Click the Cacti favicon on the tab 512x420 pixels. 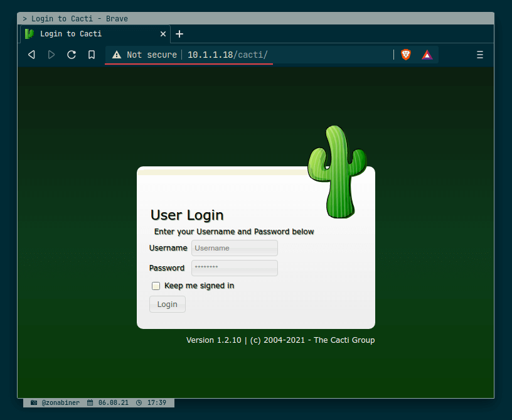[x=28, y=34]
